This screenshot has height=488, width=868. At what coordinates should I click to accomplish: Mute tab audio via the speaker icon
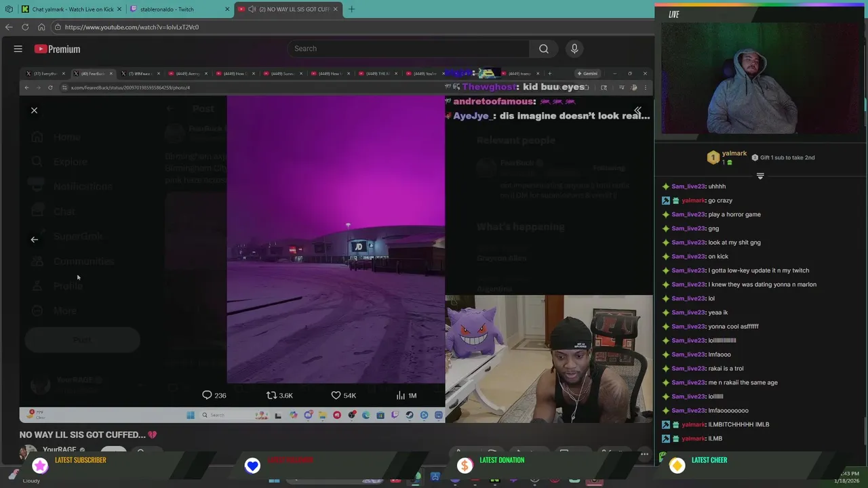click(252, 9)
